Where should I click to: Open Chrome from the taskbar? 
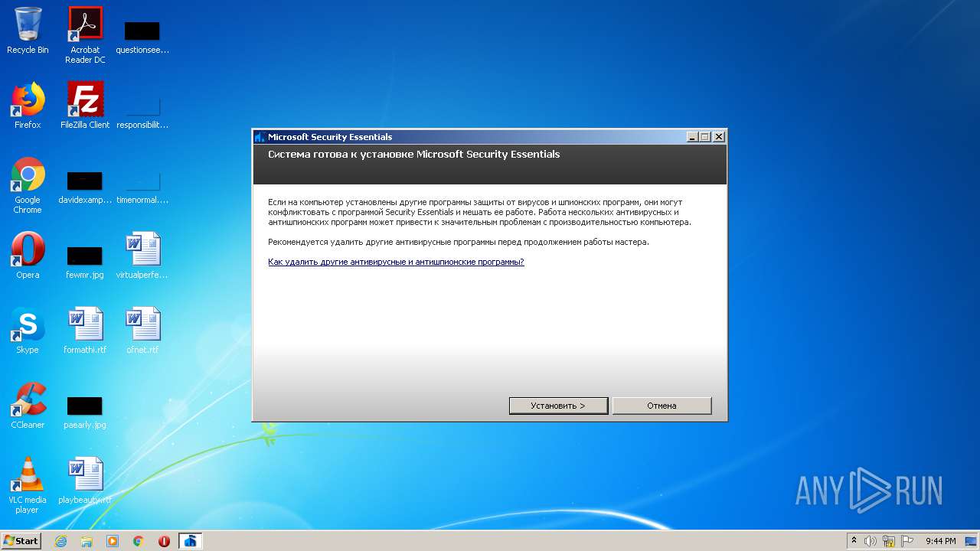pyautogui.click(x=139, y=541)
